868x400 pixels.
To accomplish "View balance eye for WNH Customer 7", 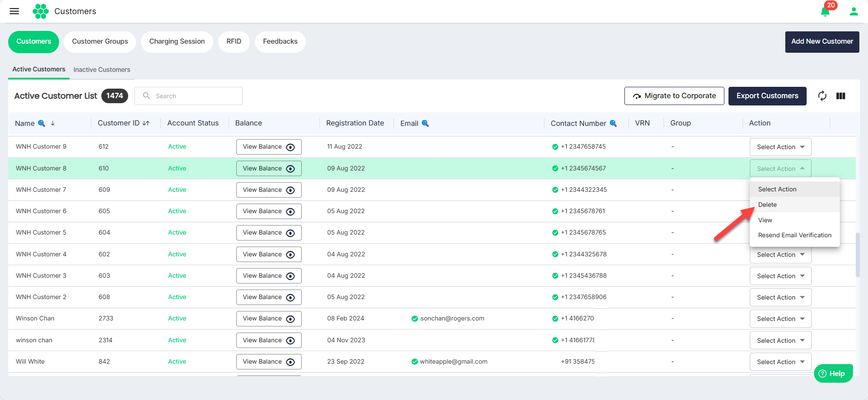I will (290, 190).
